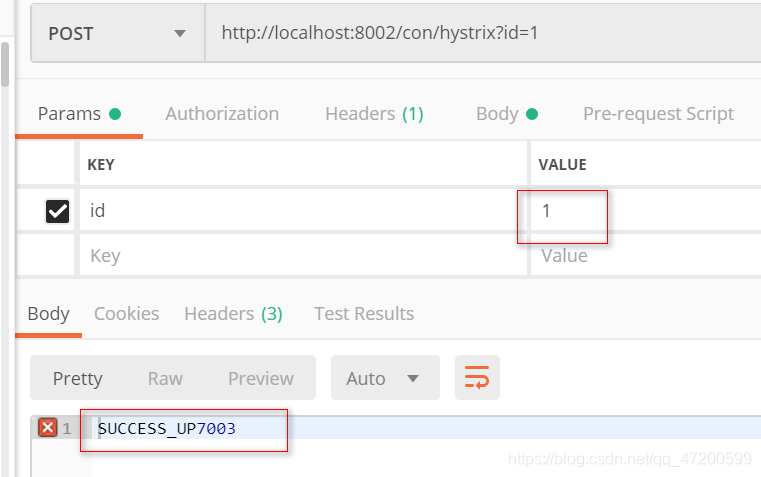The height and width of the screenshot is (477, 761).
Task: Toggle the line wrap icon
Action: [x=477, y=378]
